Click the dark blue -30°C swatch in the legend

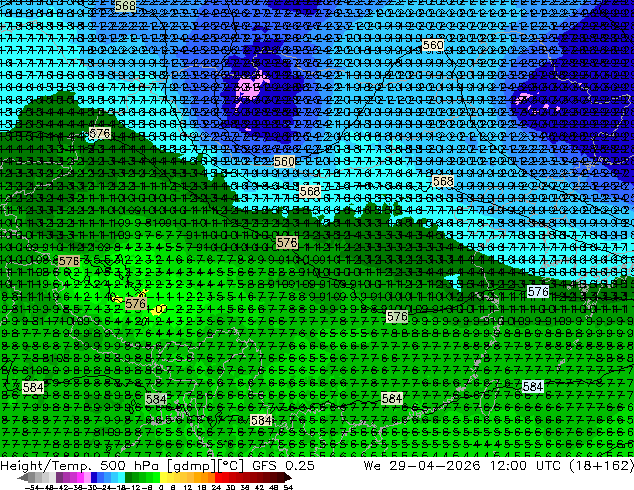click(94, 478)
